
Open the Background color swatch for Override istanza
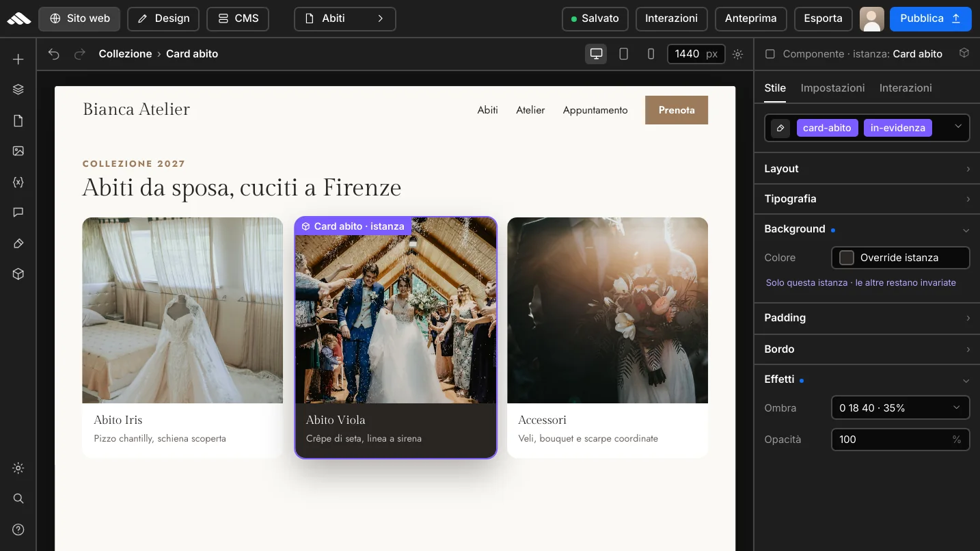[847, 258]
